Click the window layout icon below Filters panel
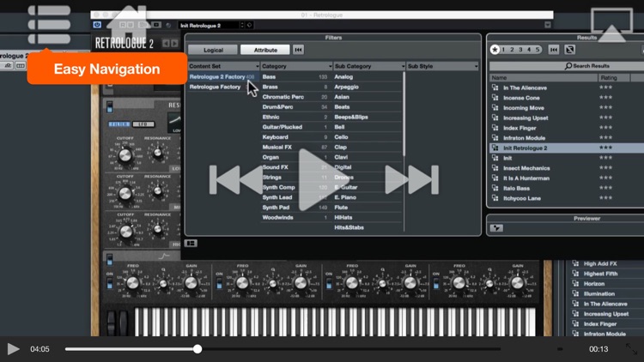This screenshot has width=644, height=362. [x=191, y=244]
